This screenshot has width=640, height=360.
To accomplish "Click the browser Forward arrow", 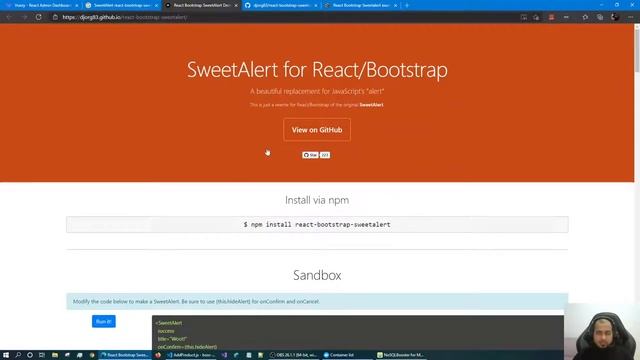I will point(24,17).
